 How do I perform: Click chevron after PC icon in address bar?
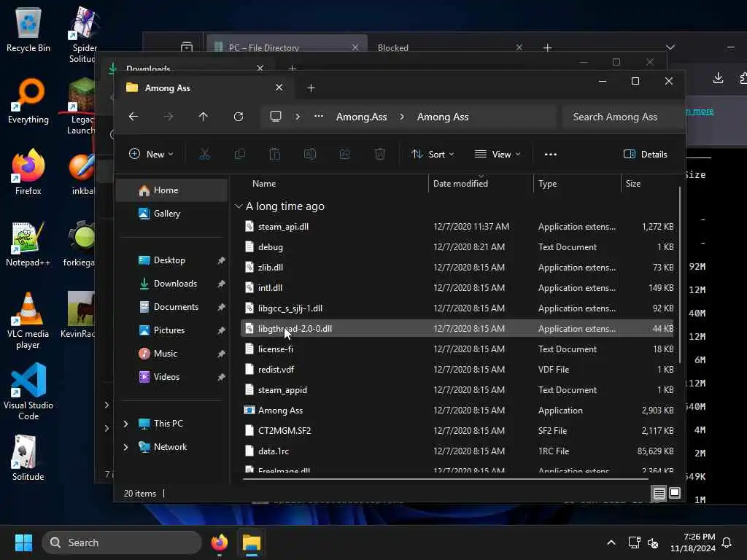tap(298, 117)
